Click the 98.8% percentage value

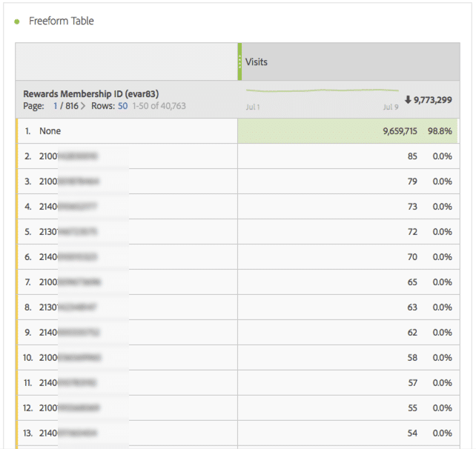[440, 131]
